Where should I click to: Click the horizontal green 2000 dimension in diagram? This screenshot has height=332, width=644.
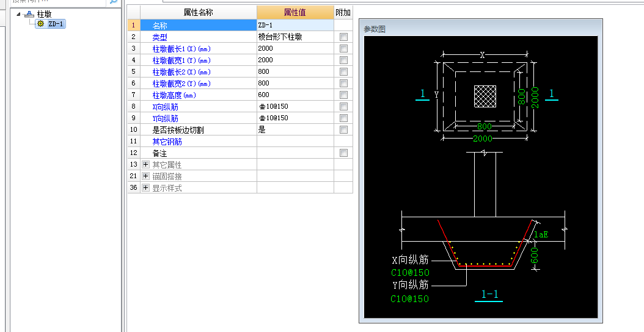[x=483, y=139]
